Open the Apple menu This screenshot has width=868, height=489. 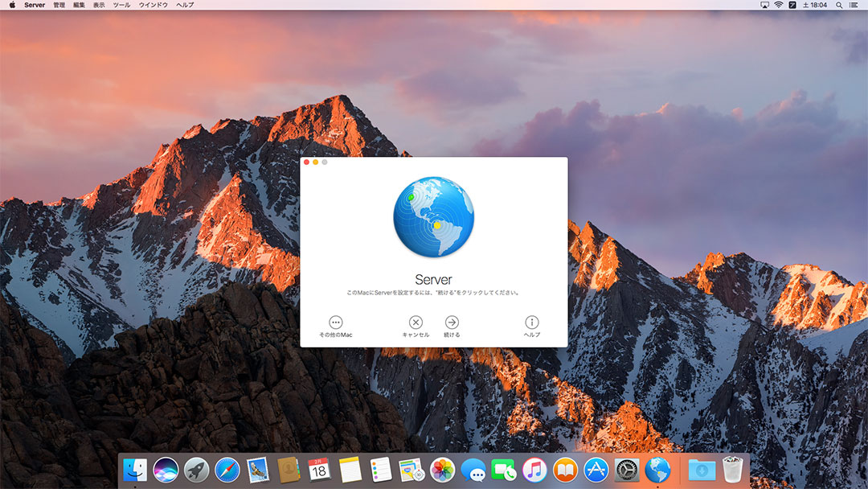click(12, 5)
